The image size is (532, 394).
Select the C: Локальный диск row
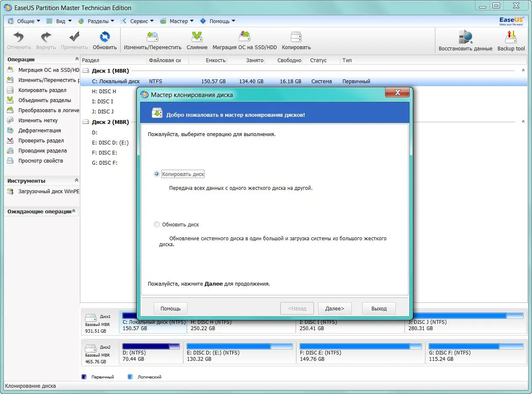(304, 81)
